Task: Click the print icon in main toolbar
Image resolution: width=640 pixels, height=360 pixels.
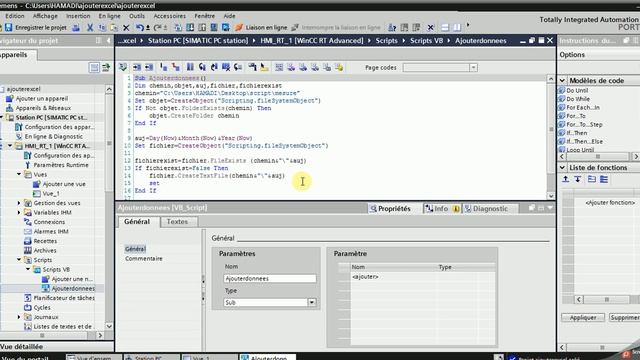Action: click(x=76, y=27)
